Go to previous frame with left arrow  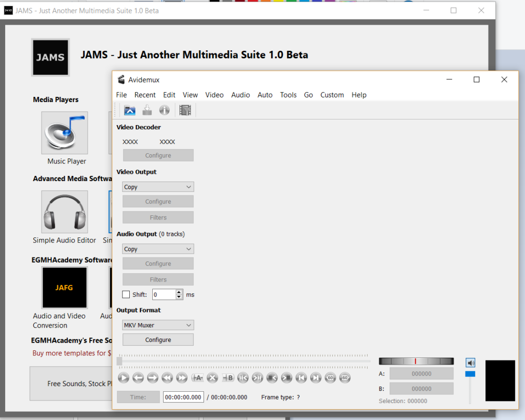point(138,378)
